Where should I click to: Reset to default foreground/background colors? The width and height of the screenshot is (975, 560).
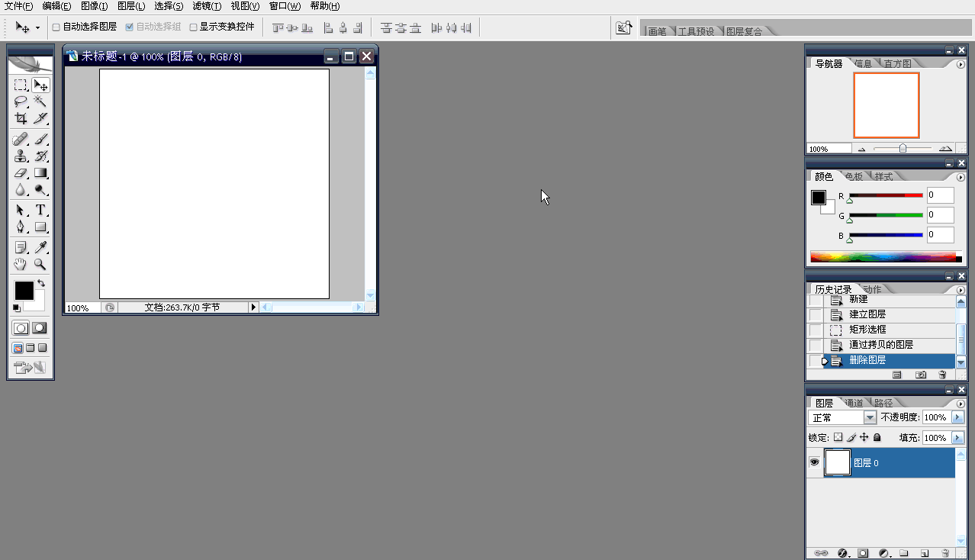click(17, 308)
